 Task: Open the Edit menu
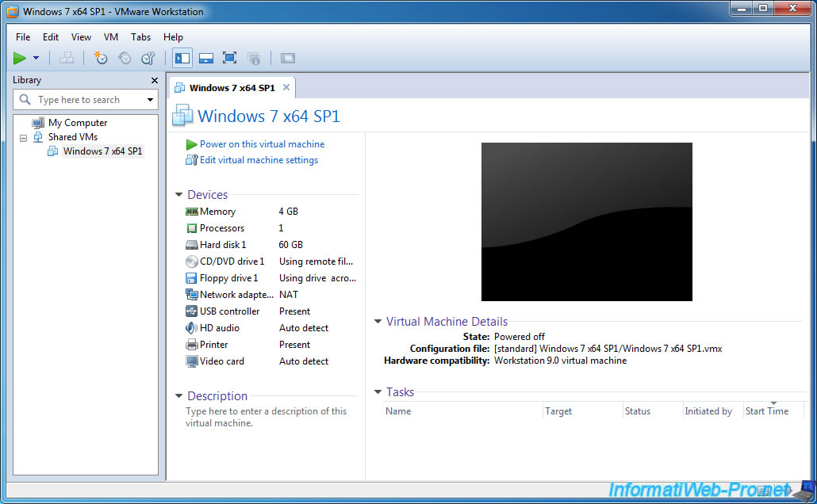(x=51, y=37)
